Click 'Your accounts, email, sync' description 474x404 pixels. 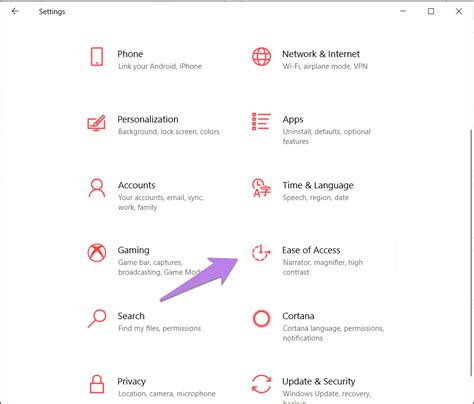(x=161, y=202)
